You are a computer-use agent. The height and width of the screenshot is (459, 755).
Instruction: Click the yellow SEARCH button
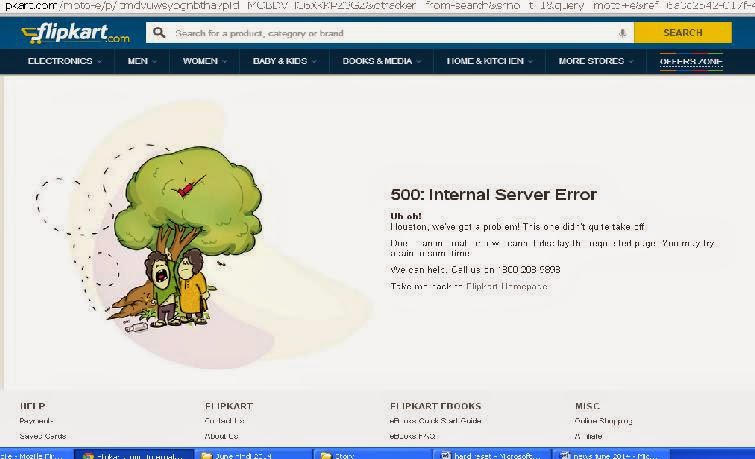tap(683, 33)
